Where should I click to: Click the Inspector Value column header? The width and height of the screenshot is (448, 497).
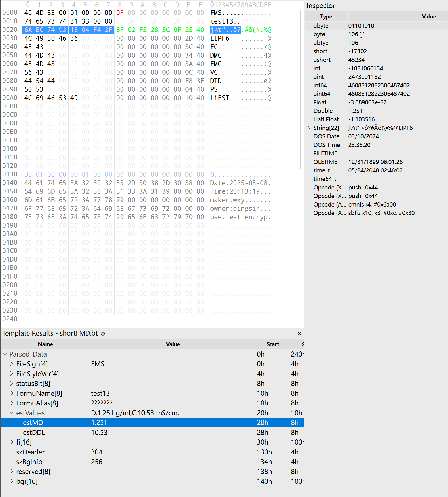tap(398, 17)
